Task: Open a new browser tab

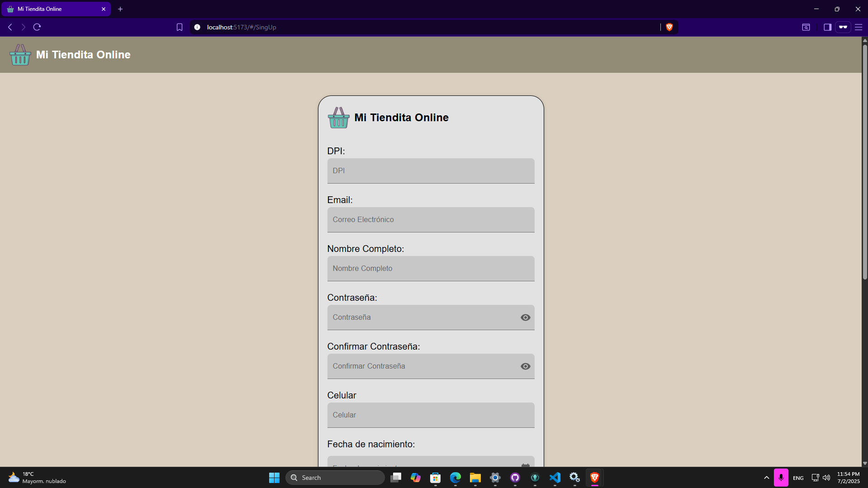Action: [x=120, y=9]
